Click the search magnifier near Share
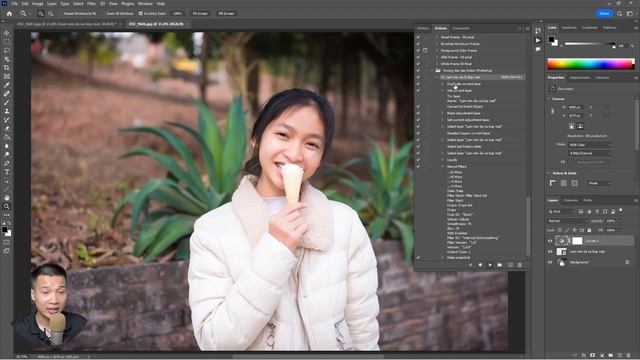Image resolution: width=640 pixels, height=360 pixels. coord(620,13)
